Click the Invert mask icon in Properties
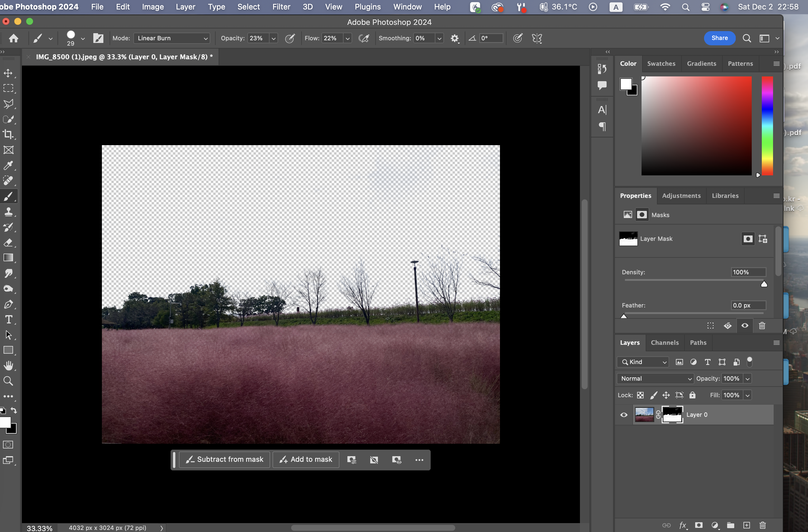808x532 pixels. [x=727, y=326]
